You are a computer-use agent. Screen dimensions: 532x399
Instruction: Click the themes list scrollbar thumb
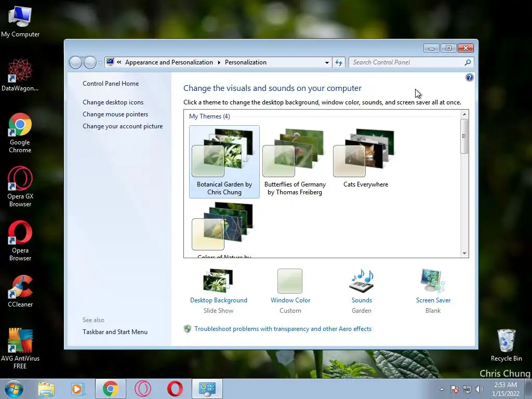pos(464,136)
